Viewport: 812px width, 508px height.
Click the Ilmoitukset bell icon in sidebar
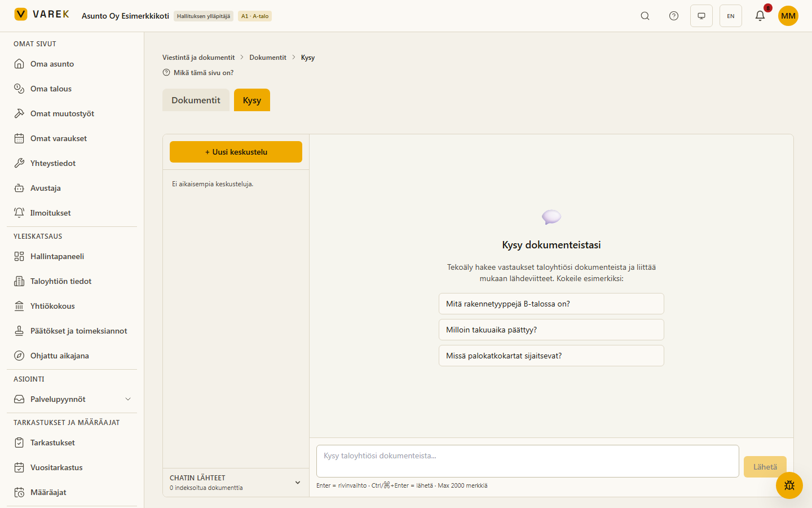coord(19,213)
